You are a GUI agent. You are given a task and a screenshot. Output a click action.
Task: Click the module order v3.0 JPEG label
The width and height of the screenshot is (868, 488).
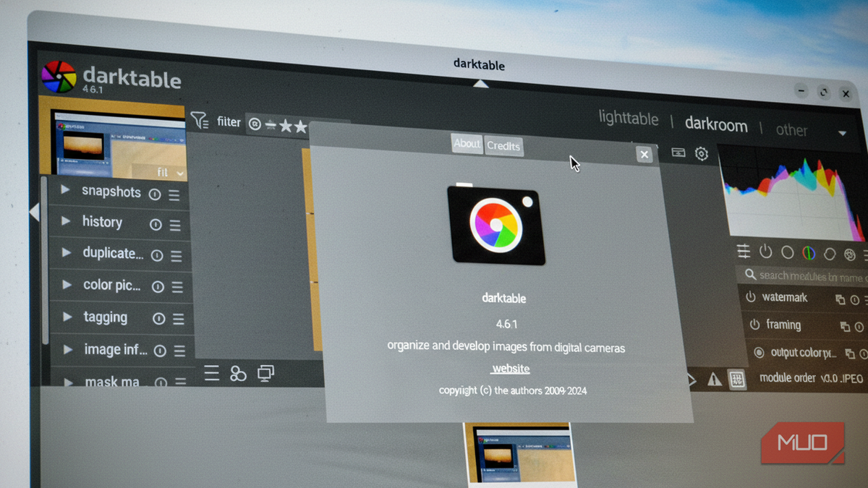tap(813, 378)
